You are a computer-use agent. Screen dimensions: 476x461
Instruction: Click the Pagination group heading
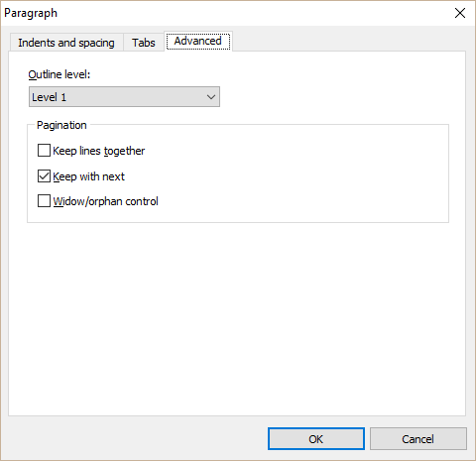click(x=61, y=125)
